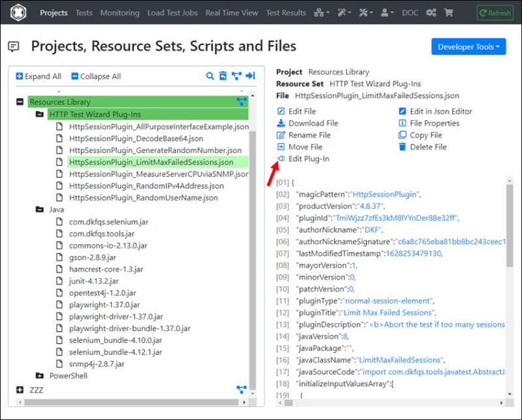522x420 pixels.
Task: Click the project tree icon in tree toolbar
Action: [237, 76]
